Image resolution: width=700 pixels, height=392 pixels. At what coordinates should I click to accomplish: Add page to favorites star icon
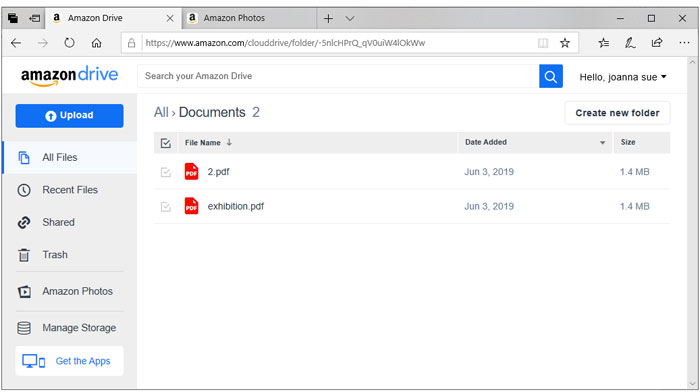(565, 43)
